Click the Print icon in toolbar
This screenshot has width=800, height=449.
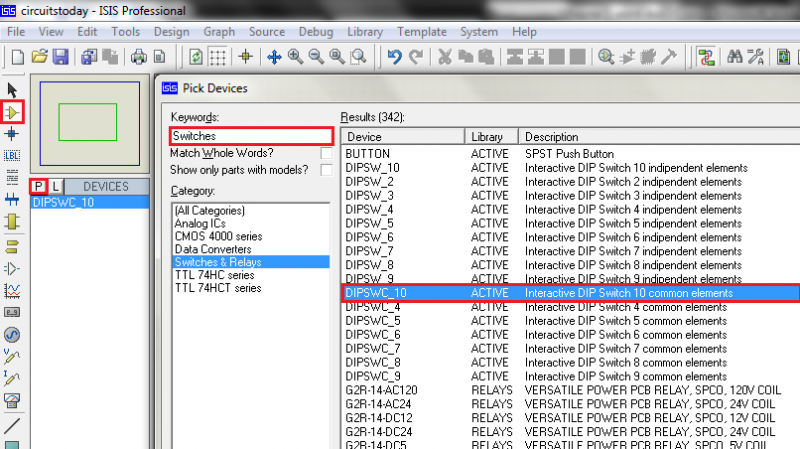[139, 56]
